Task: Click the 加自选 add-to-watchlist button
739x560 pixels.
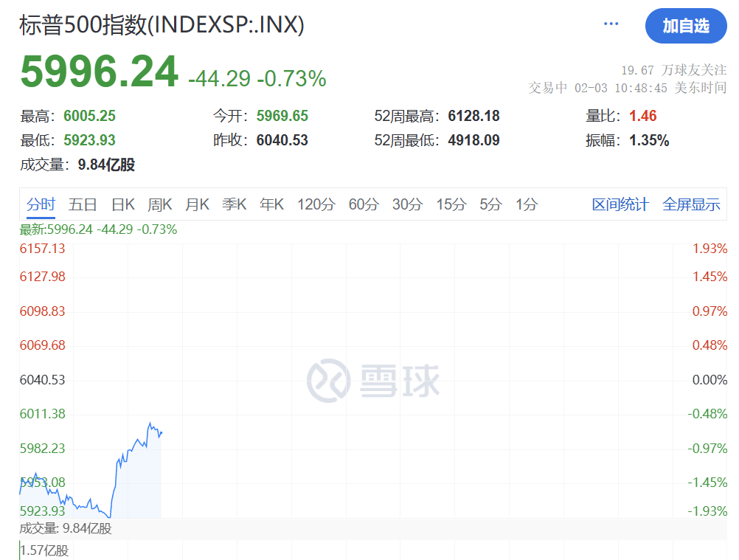Action: point(686,25)
